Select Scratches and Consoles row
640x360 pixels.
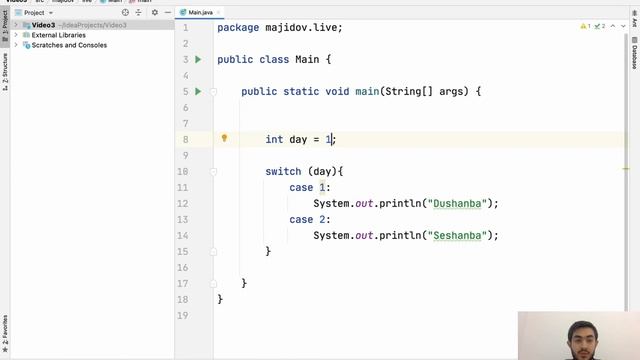92,45
